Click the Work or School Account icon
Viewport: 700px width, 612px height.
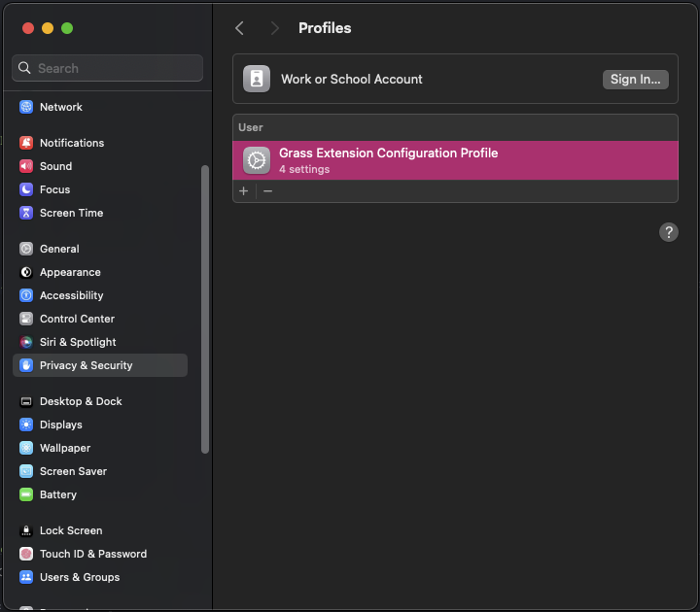257,79
